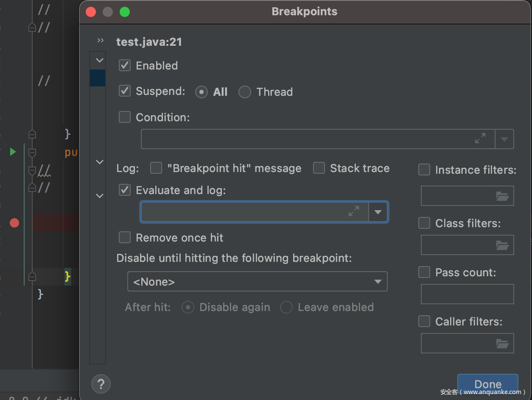Image resolution: width=532 pixels, height=400 pixels.
Task: Open Class filters folder browse icon
Action: coord(502,245)
